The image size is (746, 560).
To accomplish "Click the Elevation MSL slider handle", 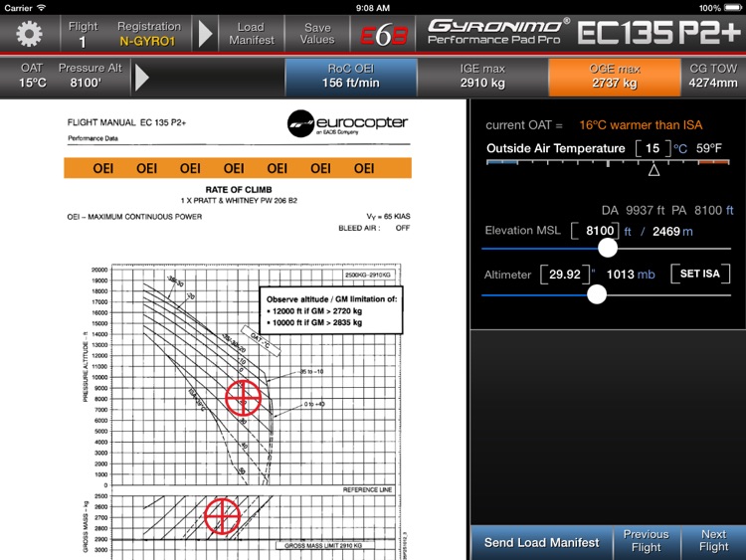I will (607, 248).
